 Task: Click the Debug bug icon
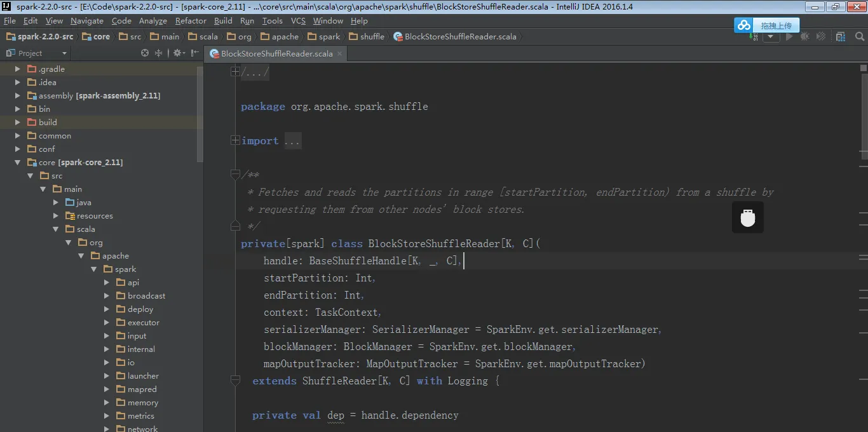804,37
